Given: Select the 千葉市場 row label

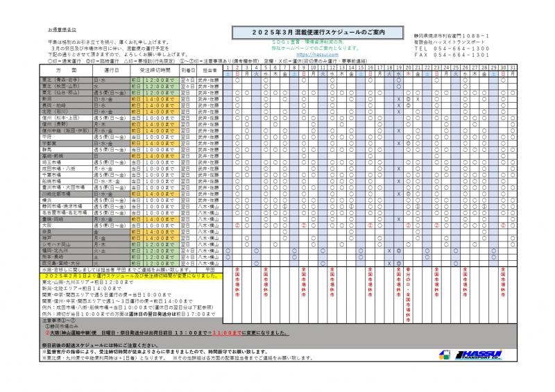Looking at the screenshot, I should [x=66, y=175].
